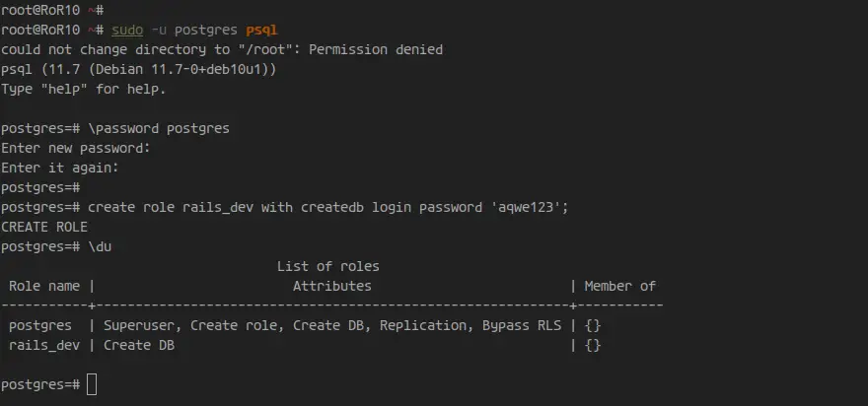Click the "Enter new password:" prompt line
868x406 pixels.
(x=76, y=148)
